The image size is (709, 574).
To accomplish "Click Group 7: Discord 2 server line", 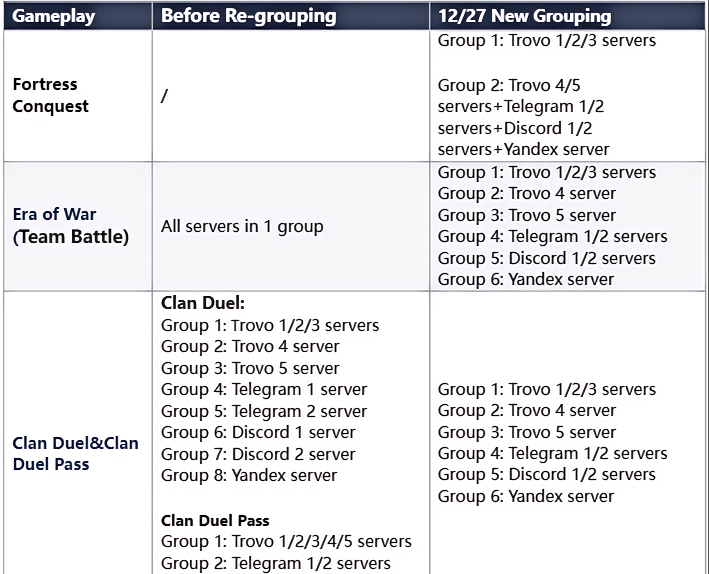I will point(258,454).
